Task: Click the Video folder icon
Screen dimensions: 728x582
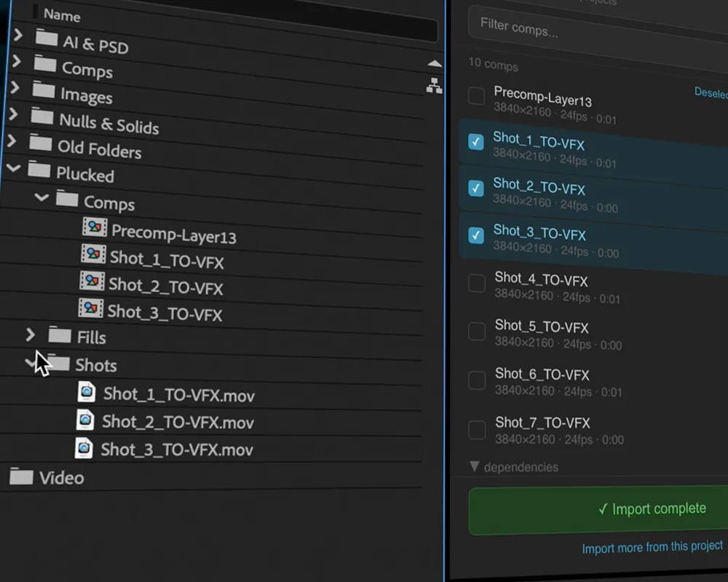Action: pos(21,476)
